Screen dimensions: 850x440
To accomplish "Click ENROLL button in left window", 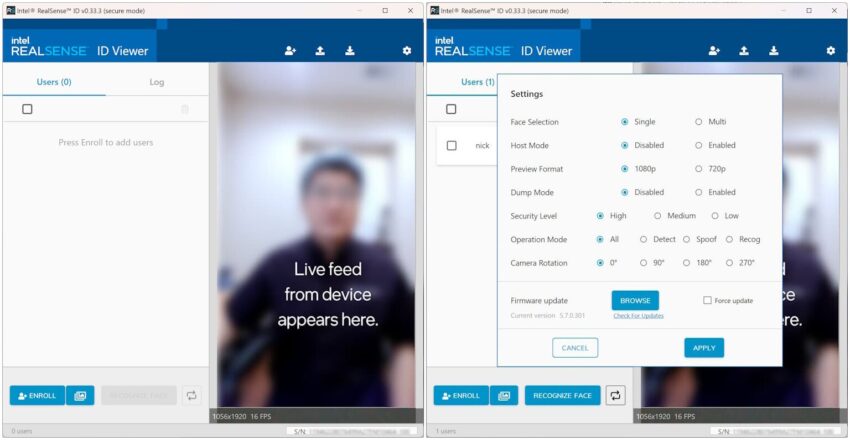I will [x=37, y=396].
